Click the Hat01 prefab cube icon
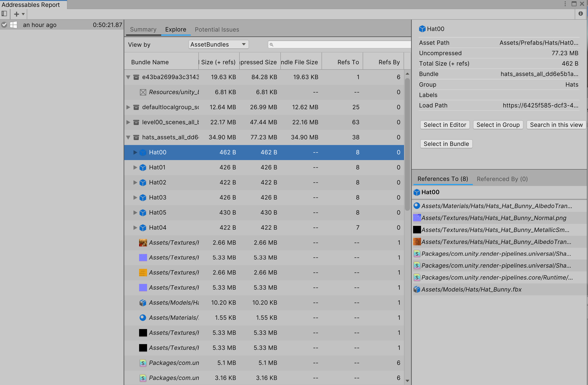 pyautogui.click(x=143, y=167)
